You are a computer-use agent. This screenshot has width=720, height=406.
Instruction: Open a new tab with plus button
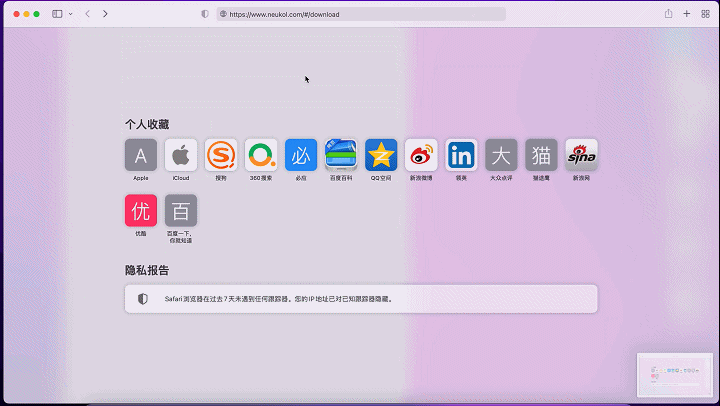coord(686,14)
